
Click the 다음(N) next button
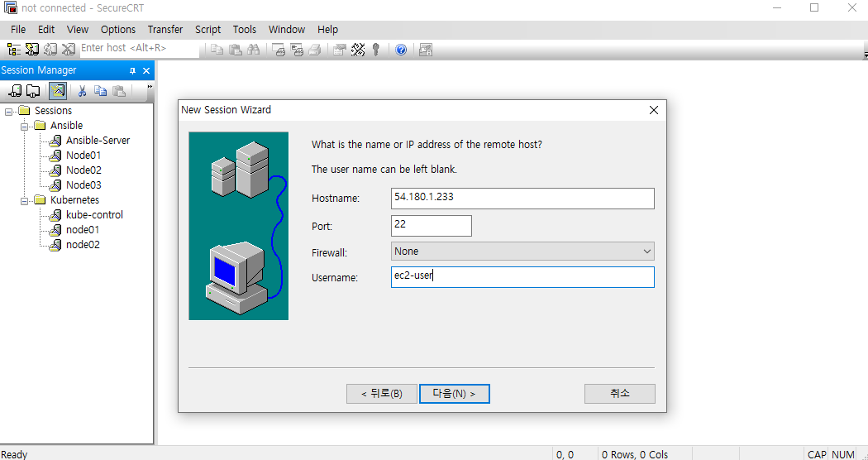[455, 394]
